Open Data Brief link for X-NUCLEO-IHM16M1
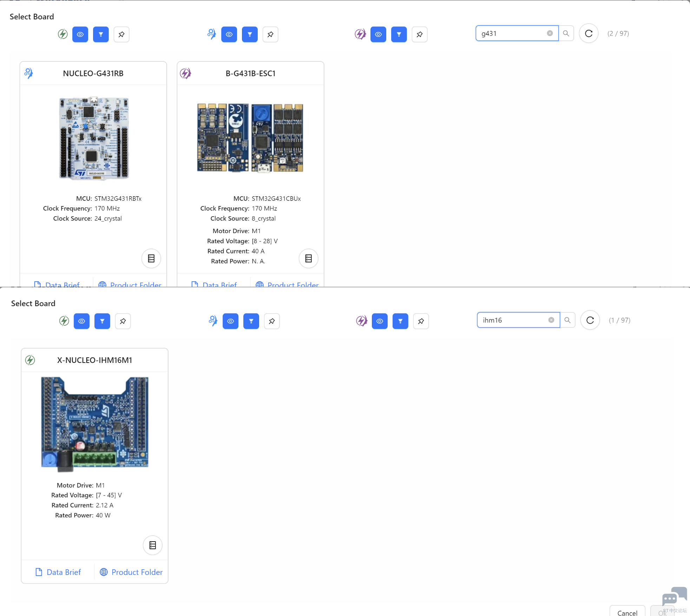The height and width of the screenshot is (616, 690). pyautogui.click(x=58, y=572)
